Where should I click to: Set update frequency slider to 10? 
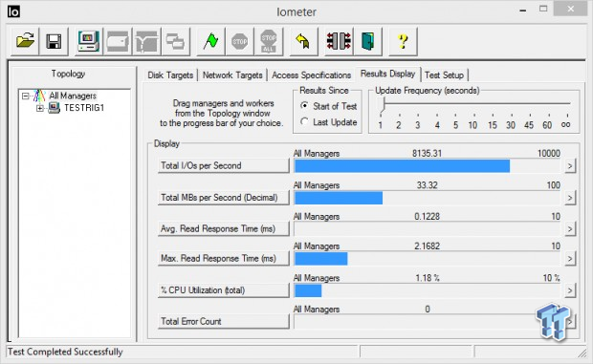tap(472, 124)
